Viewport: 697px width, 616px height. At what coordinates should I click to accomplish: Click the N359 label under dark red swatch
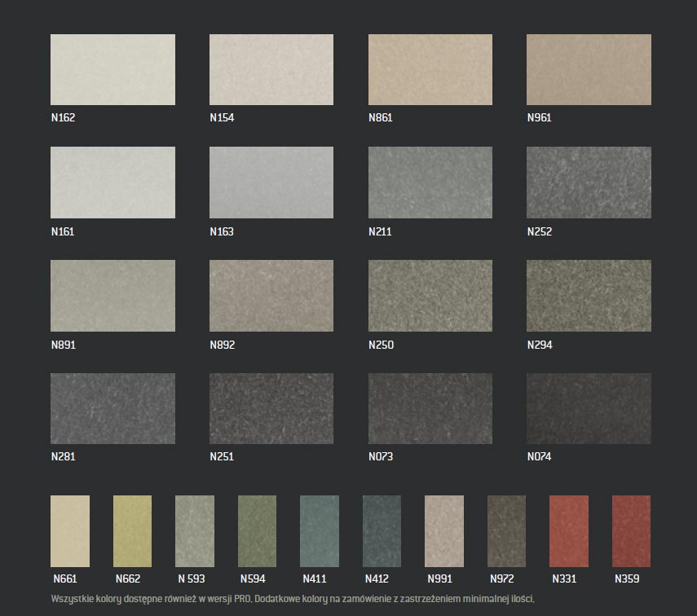pyautogui.click(x=627, y=579)
